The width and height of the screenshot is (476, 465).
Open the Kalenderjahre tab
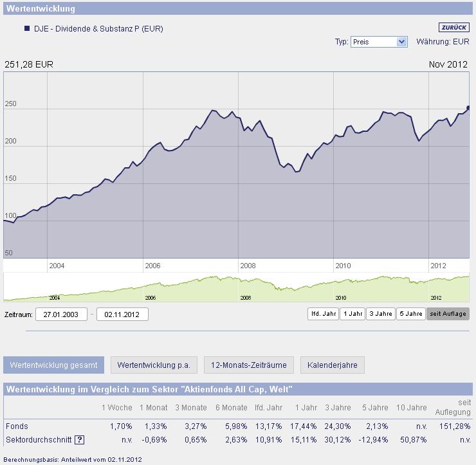pyautogui.click(x=333, y=365)
